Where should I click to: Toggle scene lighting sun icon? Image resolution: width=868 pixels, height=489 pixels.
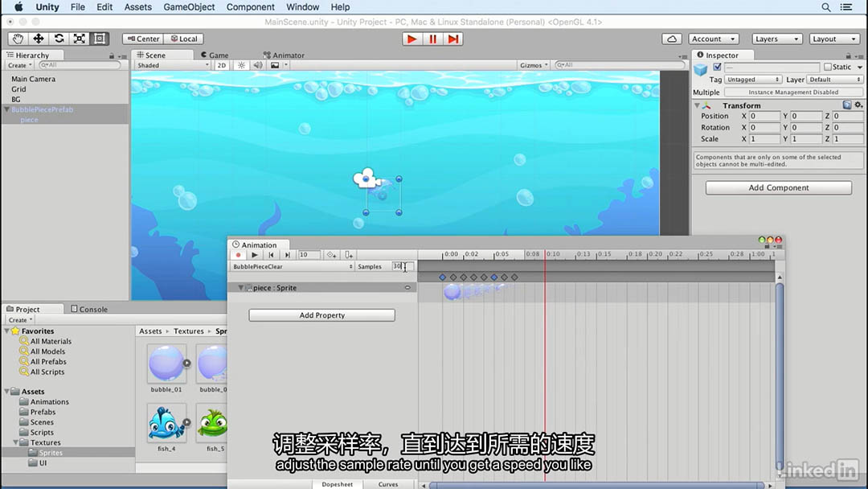(241, 65)
